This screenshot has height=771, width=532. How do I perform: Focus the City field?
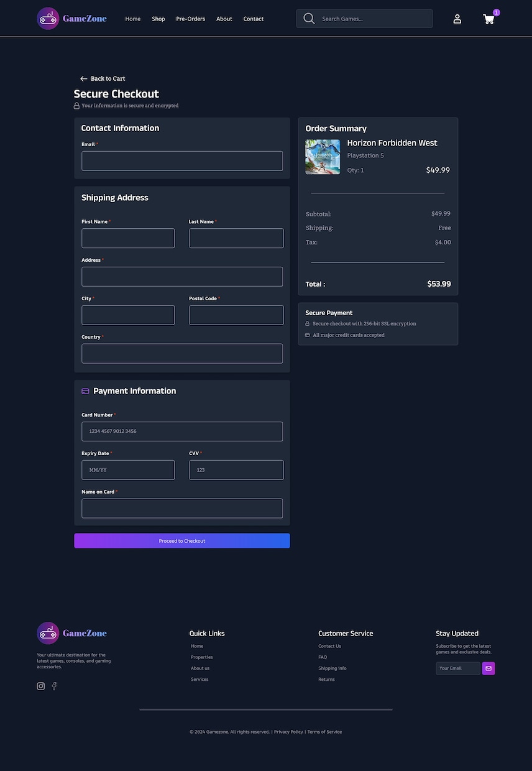[128, 315]
